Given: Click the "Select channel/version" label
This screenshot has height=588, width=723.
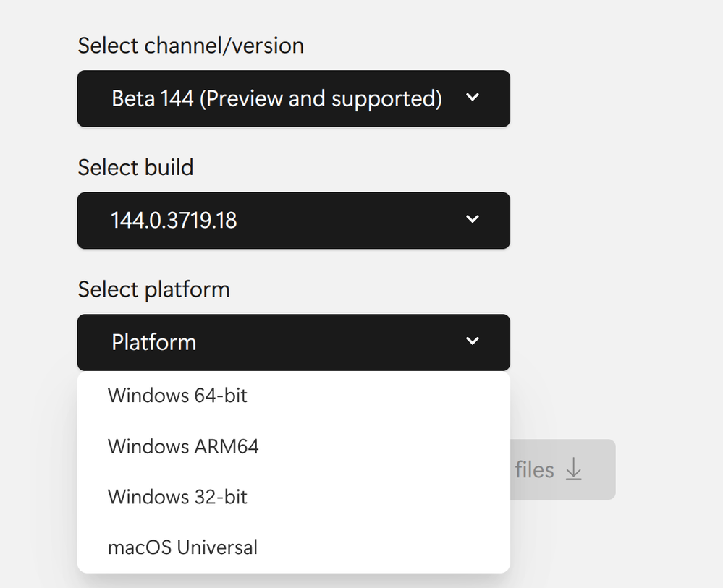Looking at the screenshot, I should coord(190,46).
